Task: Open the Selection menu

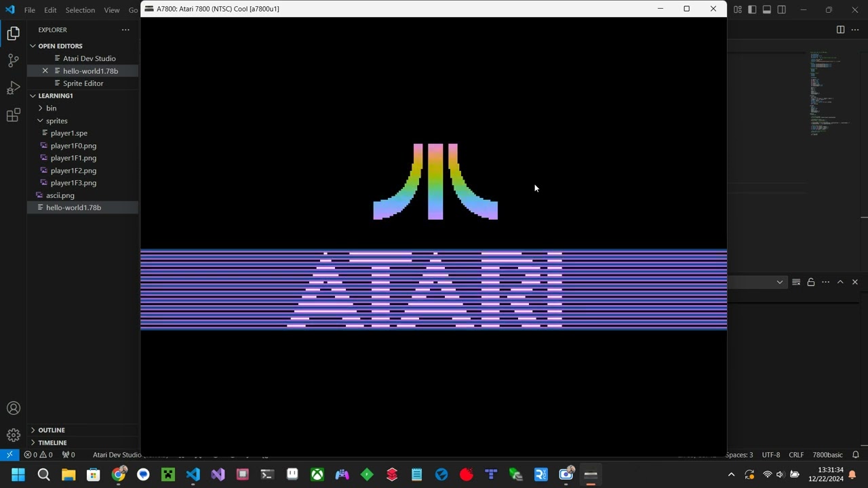Action: pyautogui.click(x=80, y=10)
